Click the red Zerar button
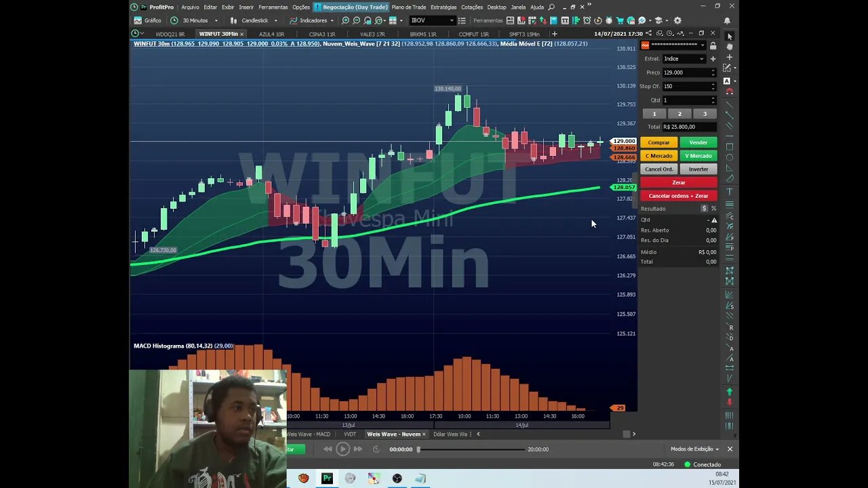Screen dimensions: 868x488 pos(679,182)
